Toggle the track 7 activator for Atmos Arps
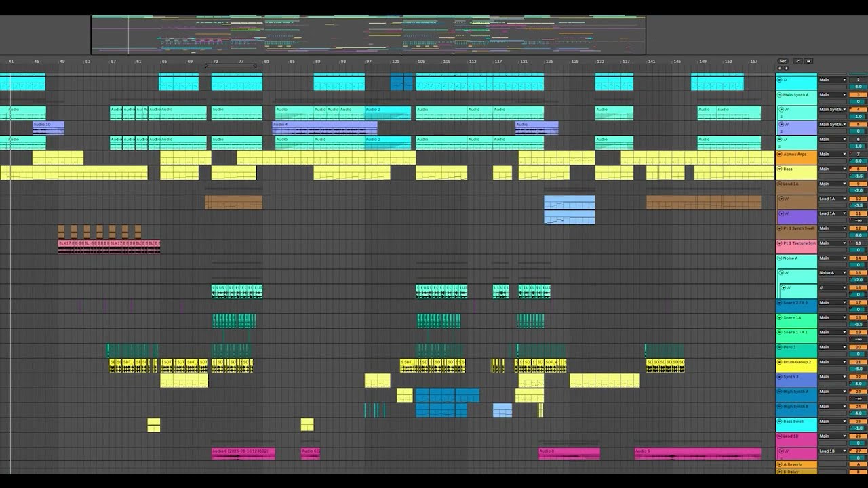868x488 pixels. pos(858,154)
